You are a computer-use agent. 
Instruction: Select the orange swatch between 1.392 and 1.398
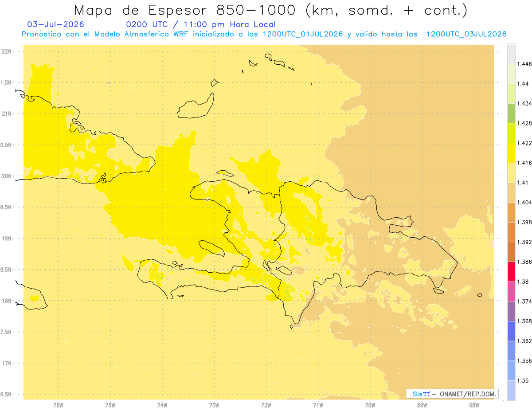pyautogui.click(x=511, y=232)
